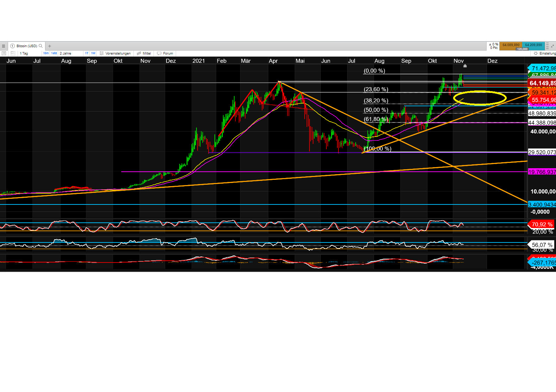Toggle the 15m timeframe shortcut
The width and height of the screenshot is (556, 392).
[46, 53]
